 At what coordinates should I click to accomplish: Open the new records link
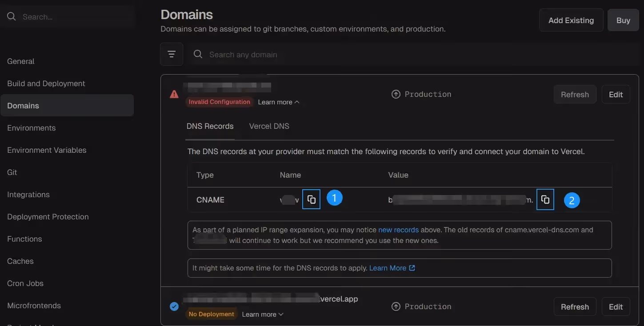(398, 230)
